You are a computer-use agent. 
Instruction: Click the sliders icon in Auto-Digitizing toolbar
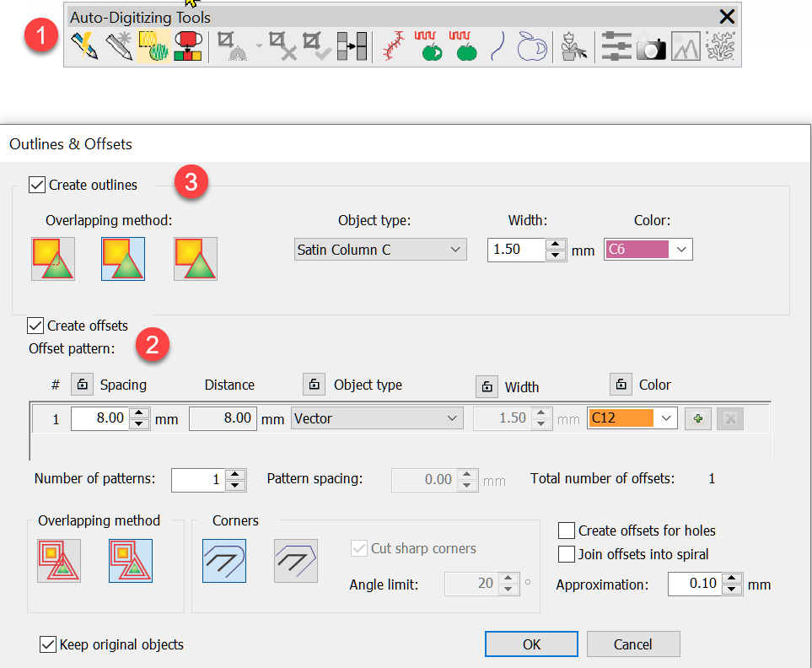[x=616, y=47]
